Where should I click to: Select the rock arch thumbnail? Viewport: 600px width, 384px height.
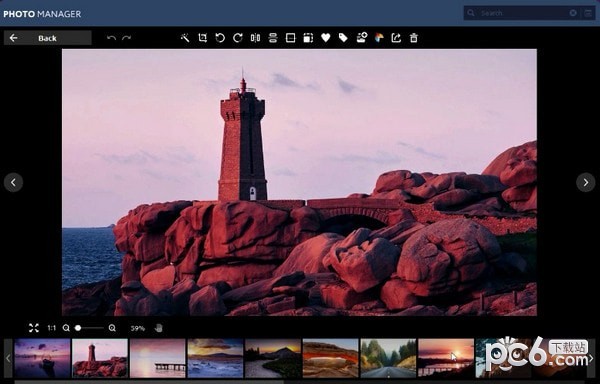(331, 358)
